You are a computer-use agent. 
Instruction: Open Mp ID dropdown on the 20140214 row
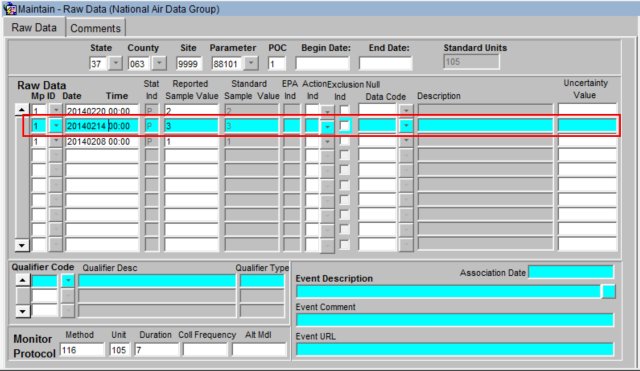pyautogui.click(x=56, y=126)
